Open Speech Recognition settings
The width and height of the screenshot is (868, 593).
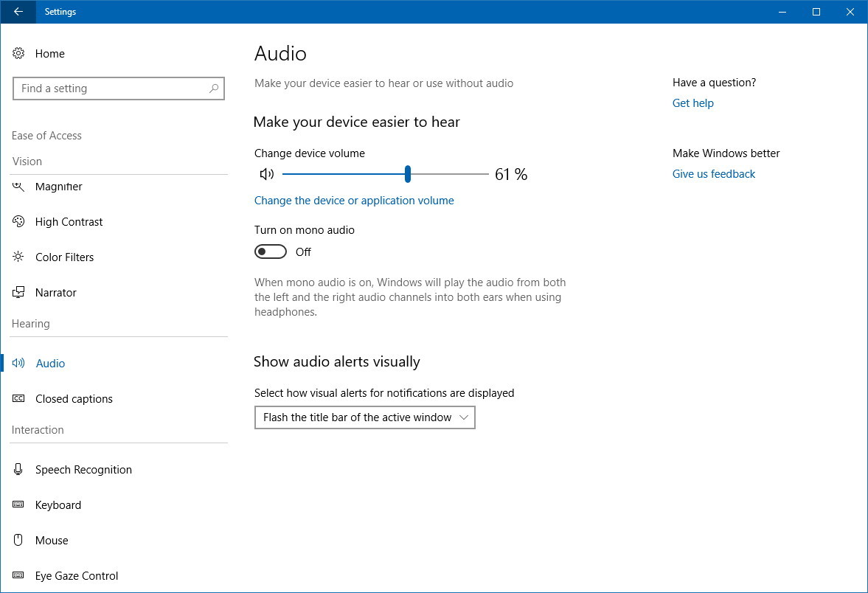(x=83, y=470)
